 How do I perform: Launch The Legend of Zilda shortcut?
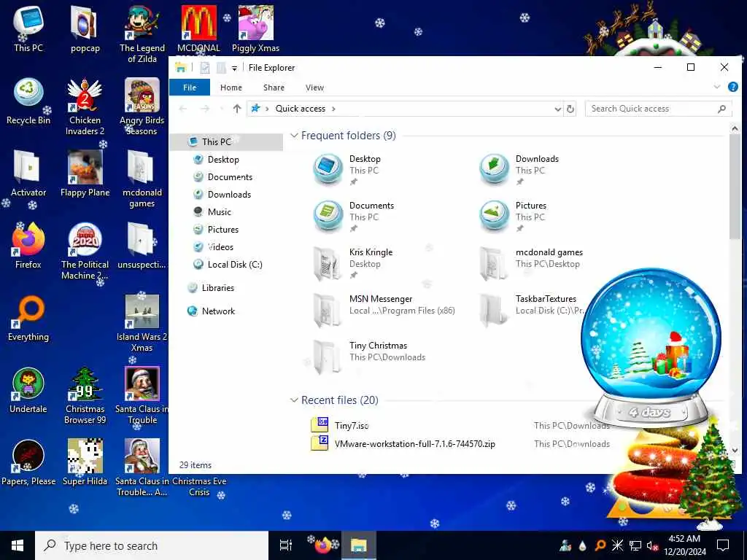[x=142, y=34]
